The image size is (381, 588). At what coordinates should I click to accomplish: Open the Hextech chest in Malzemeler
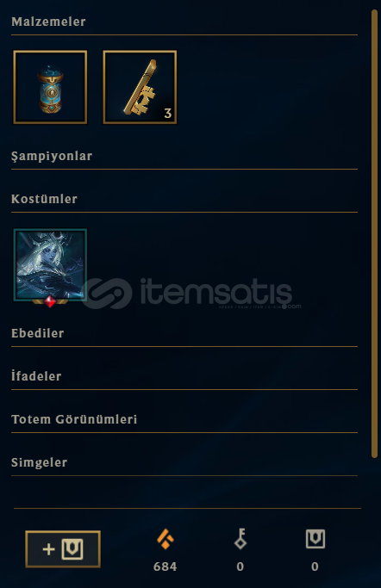click(50, 87)
